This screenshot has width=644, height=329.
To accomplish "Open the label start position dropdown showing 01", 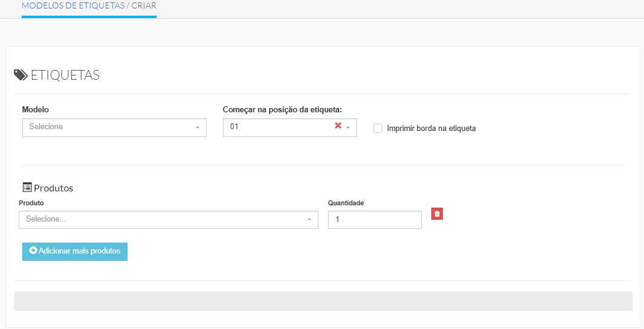I will pyautogui.click(x=278, y=127).
